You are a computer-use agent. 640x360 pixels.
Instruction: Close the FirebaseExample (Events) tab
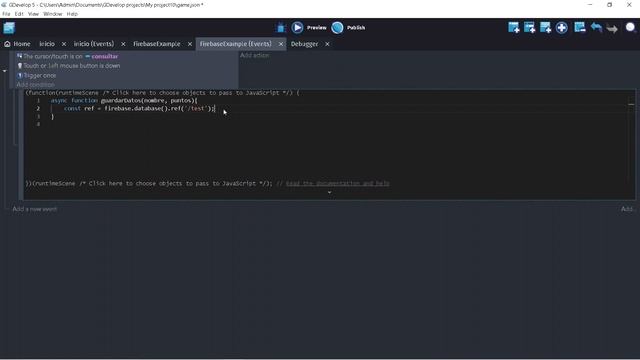[x=281, y=44]
